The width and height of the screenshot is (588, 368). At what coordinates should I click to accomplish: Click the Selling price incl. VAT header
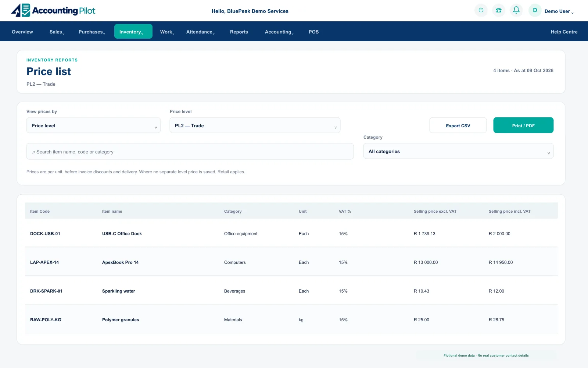pyautogui.click(x=510, y=211)
